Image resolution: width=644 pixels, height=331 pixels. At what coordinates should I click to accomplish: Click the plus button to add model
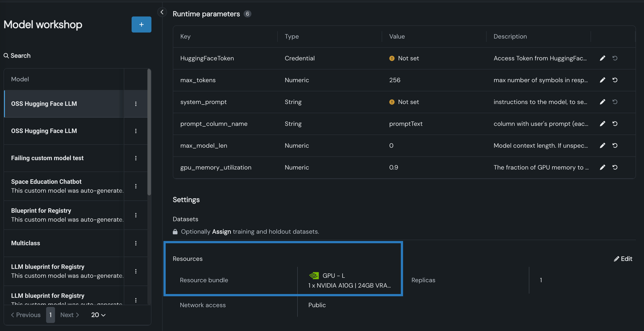141,25
